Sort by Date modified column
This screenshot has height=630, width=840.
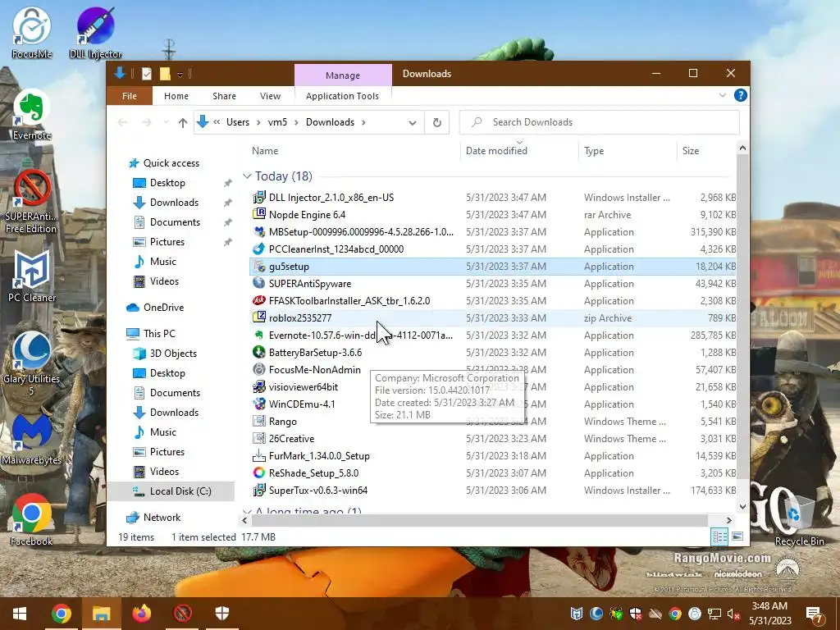(x=519, y=151)
